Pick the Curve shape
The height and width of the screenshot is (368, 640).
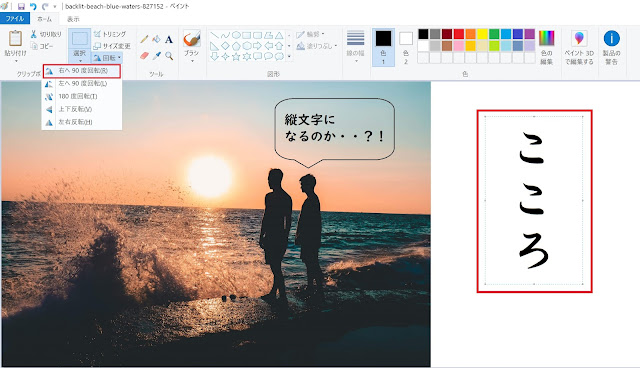(x=225, y=35)
